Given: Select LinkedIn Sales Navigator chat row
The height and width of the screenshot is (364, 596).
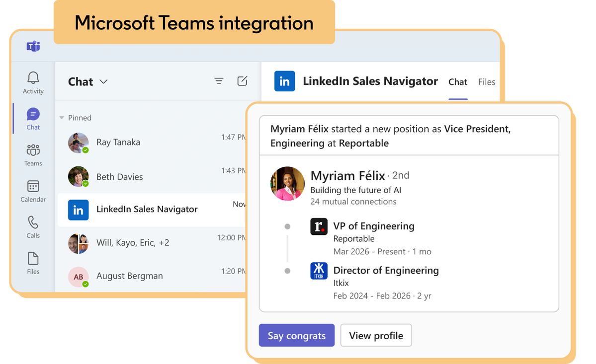Looking at the screenshot, I should (x=152, y=210).
